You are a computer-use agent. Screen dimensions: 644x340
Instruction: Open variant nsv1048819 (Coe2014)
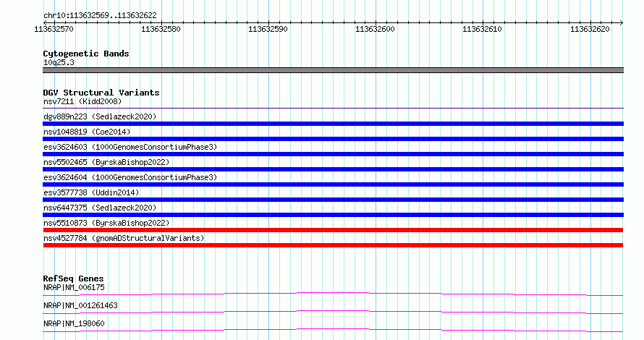87,132
